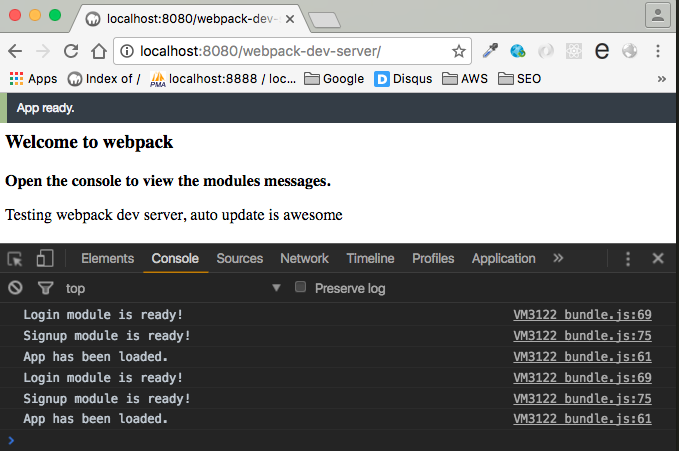Open second VM3122 bundle.js:75 source link
The width and height of the screenshot is (679, 451).
[582, 399]
